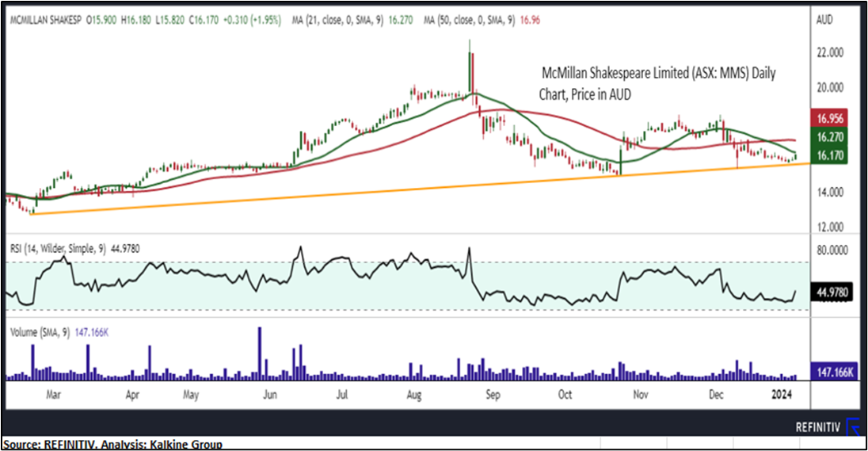Click the May label on time axis

coord(190,395)
